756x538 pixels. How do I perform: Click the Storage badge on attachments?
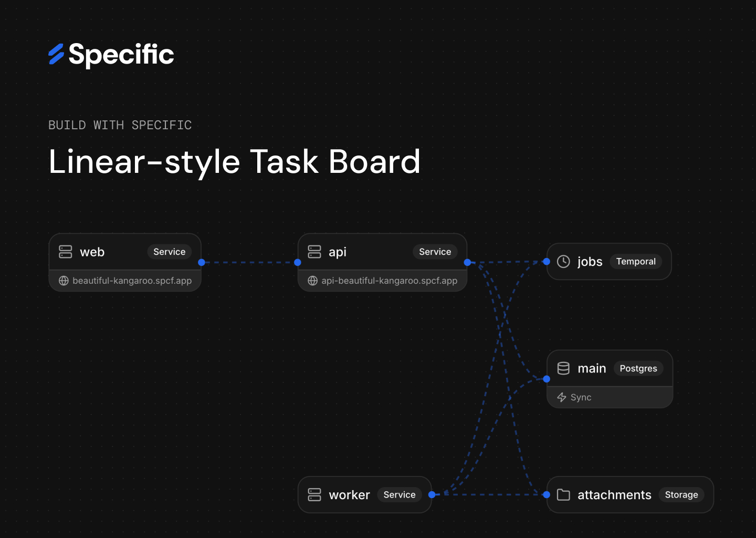click(x=681, y=495)
